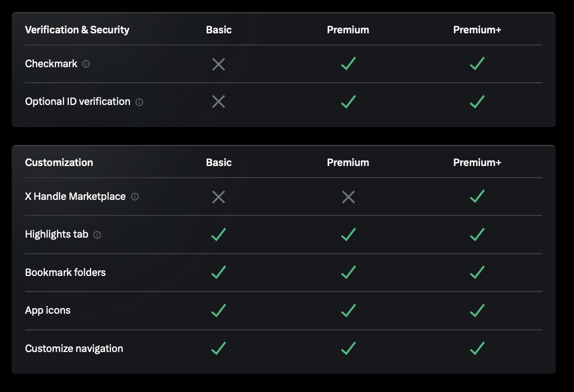The height and width of the screenshot is (392, 574).
Task: Toggle the Basic checkmark for Highlights tab
Action: tap(218, 235)
